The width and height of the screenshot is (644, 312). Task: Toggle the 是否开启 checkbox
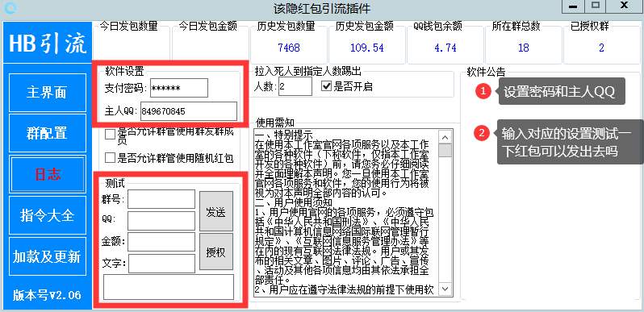[326, 86]
